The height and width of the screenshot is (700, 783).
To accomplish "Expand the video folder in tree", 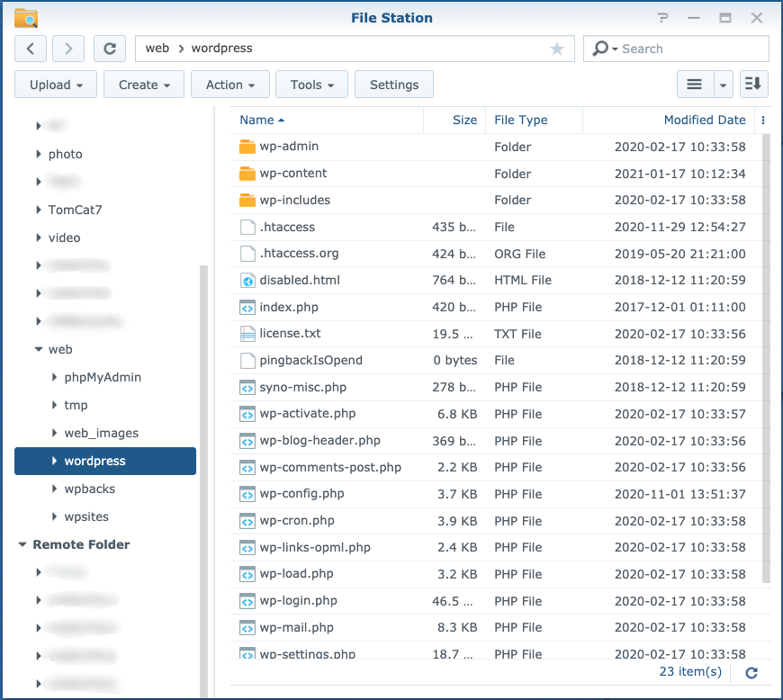I will pos(39,238).
